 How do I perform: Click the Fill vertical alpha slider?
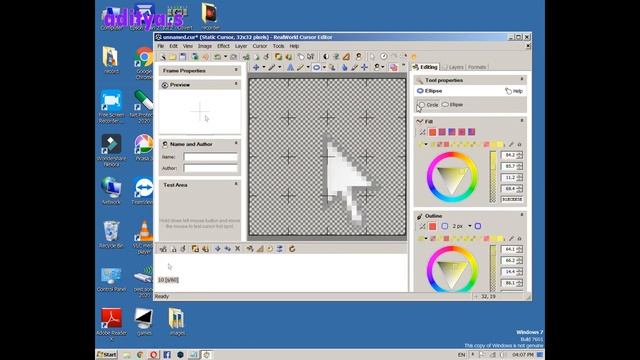coord(493,177)
